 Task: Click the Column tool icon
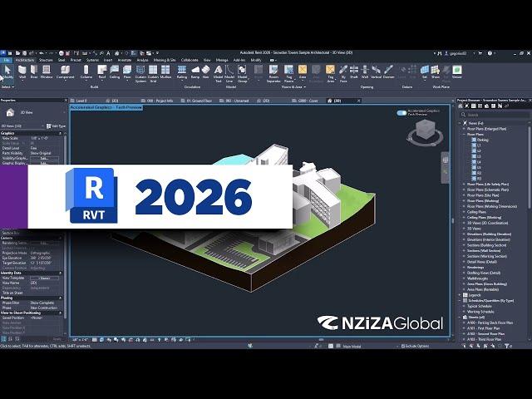coord(86,72)
